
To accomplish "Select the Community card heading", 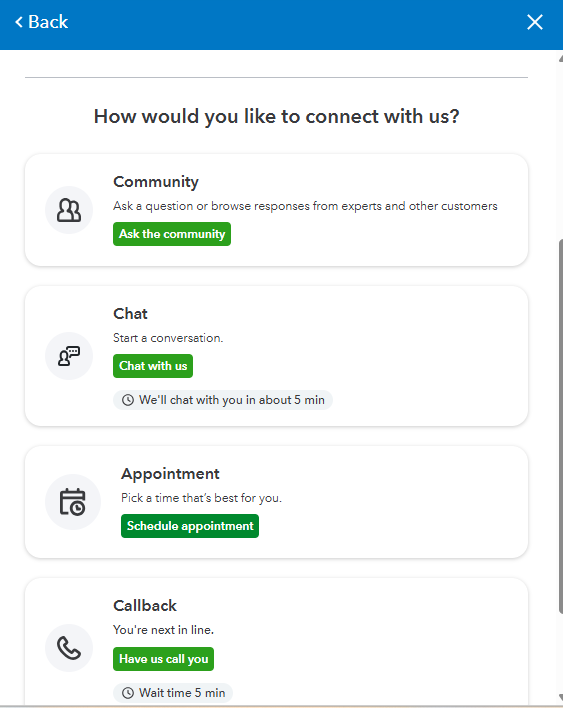I will 156,182.
